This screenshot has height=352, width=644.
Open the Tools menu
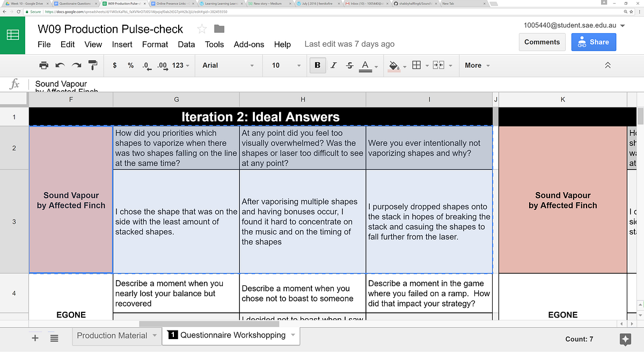215,45
